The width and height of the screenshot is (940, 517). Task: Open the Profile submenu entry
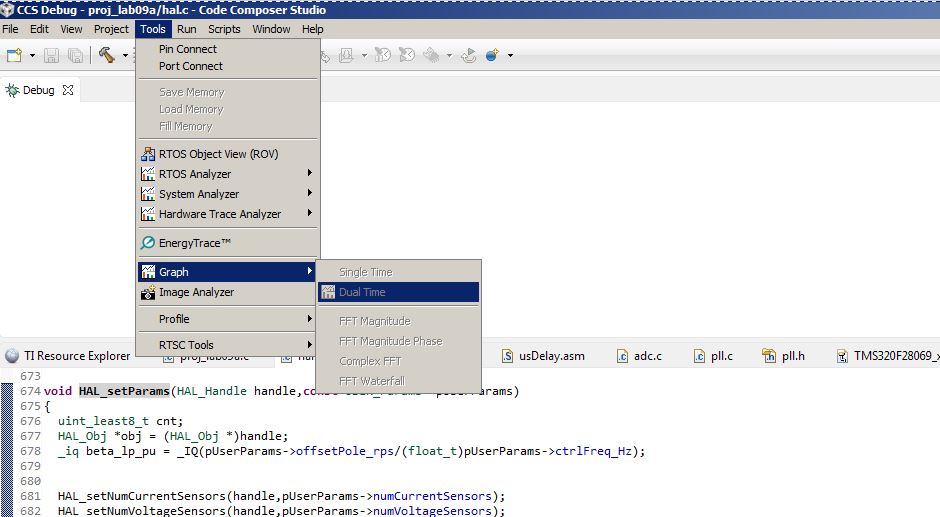(228, 319)
